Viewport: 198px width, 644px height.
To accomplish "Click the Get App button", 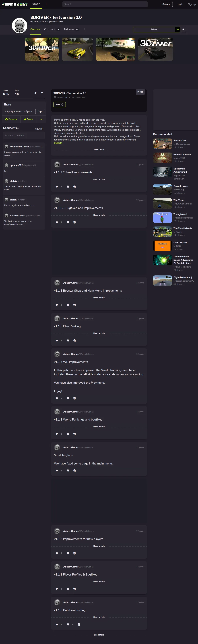I will coord(166,4).
